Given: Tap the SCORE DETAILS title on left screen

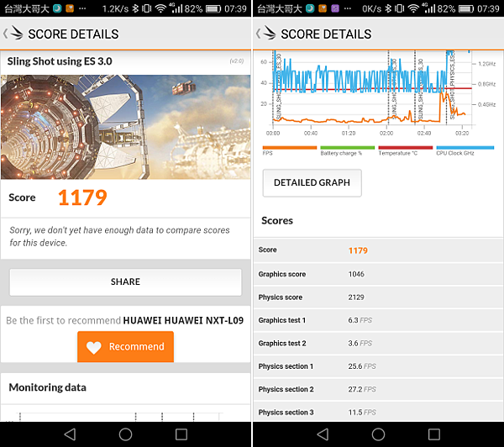Looking at the screenshot, I should coord(73,34).
